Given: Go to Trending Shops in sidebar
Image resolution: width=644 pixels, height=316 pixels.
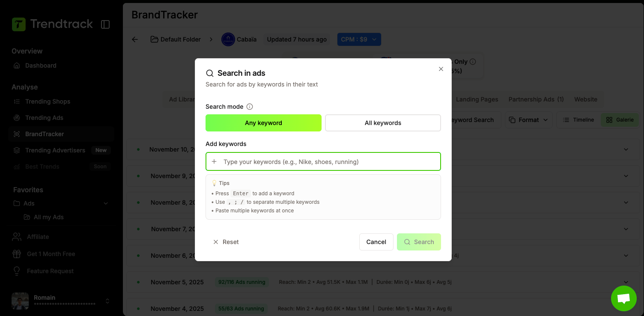Looking at the screenshot, I should (x=48, y=101).
